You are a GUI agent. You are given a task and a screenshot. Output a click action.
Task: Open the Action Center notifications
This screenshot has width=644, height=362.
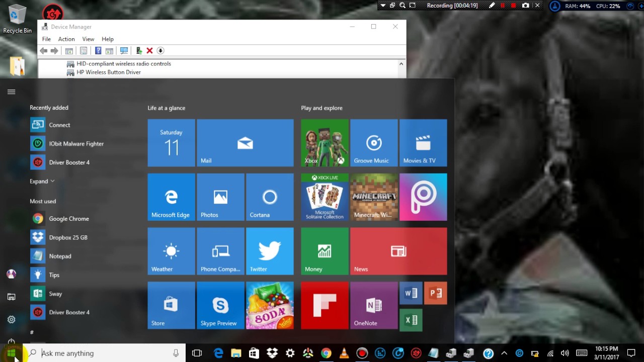631,353
